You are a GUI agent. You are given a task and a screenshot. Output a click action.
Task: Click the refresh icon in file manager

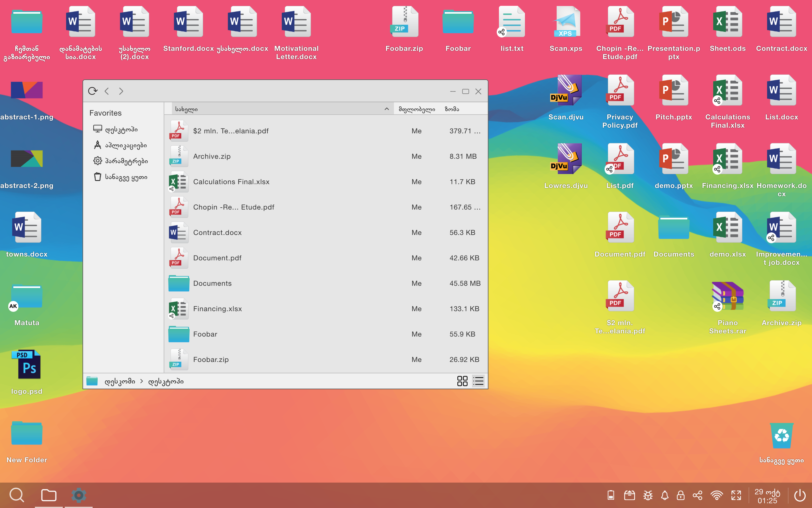click(x=93, y=91)
